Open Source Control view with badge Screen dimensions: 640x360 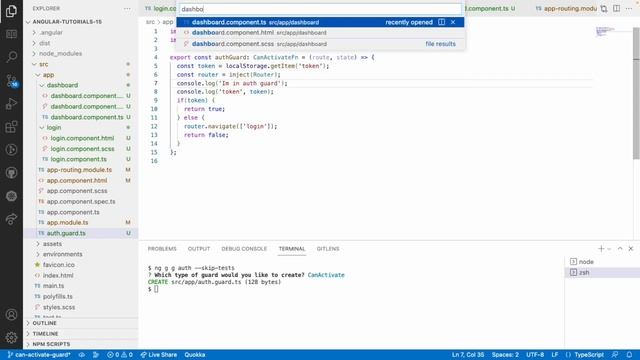(11, 80)
